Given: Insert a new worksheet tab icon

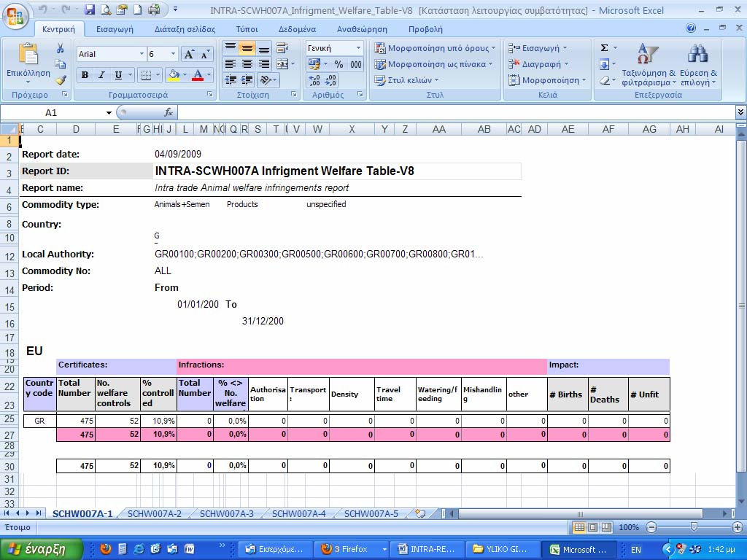Looking at the screenshot, I should [x=420, y=513].
